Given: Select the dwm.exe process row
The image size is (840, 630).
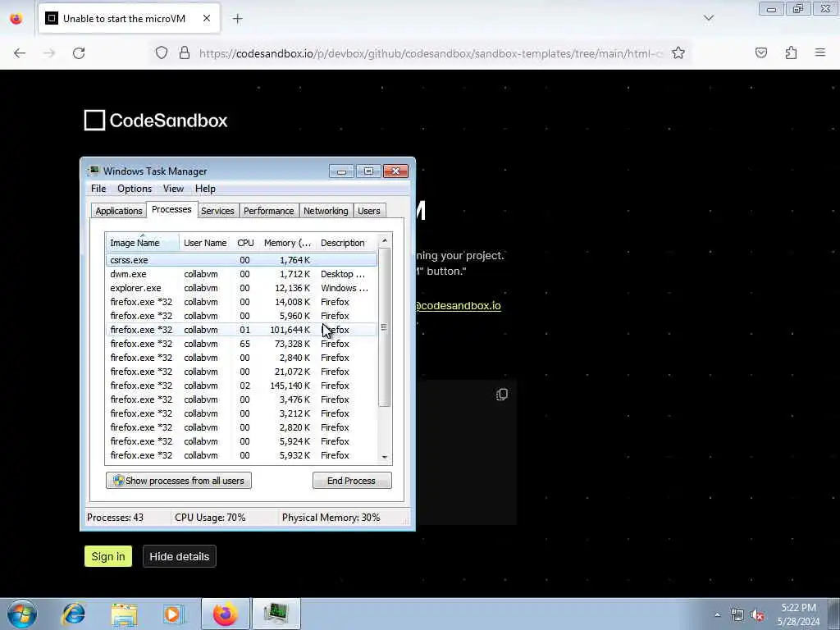Looking at the screenshot, I should pos(242,274).
